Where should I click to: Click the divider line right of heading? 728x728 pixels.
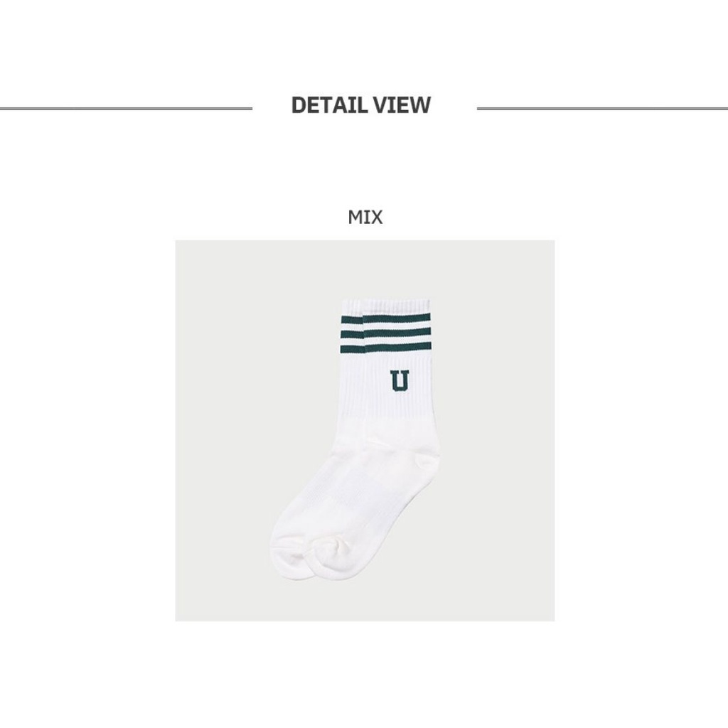[x=602, y=109]
